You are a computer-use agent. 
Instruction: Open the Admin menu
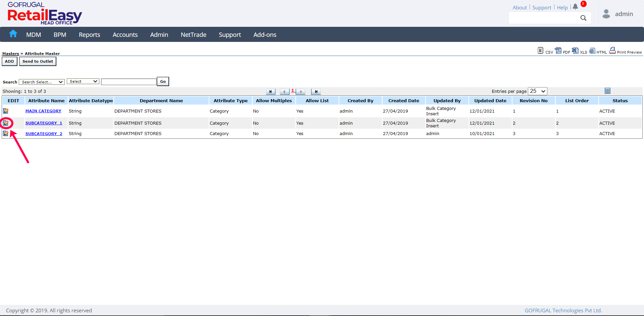[159, 35]
